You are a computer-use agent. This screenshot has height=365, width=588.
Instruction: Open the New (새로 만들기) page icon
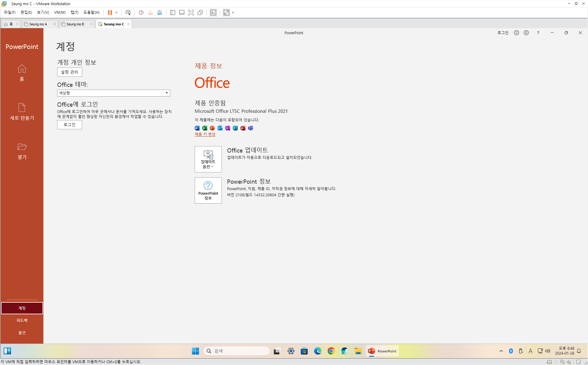coord(22,108)
